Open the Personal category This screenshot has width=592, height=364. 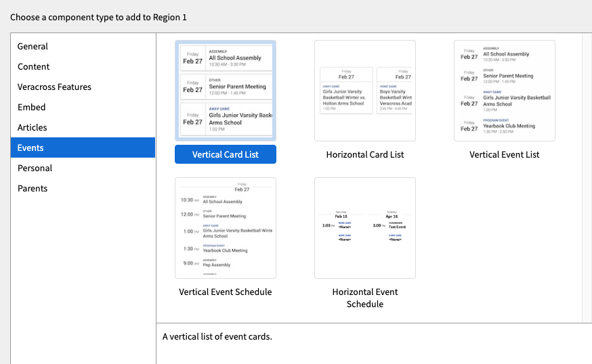click(35, 168)
